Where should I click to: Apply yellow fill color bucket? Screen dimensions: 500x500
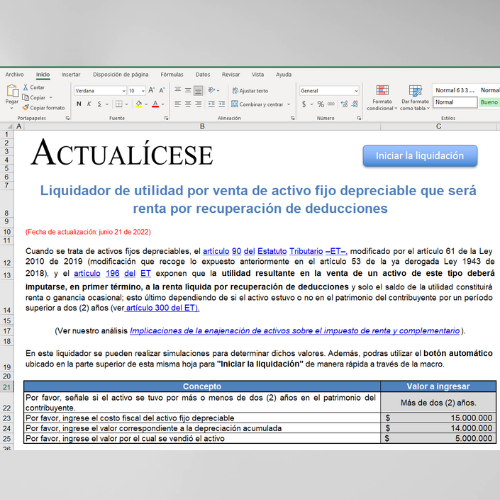(x=139, y=104)
